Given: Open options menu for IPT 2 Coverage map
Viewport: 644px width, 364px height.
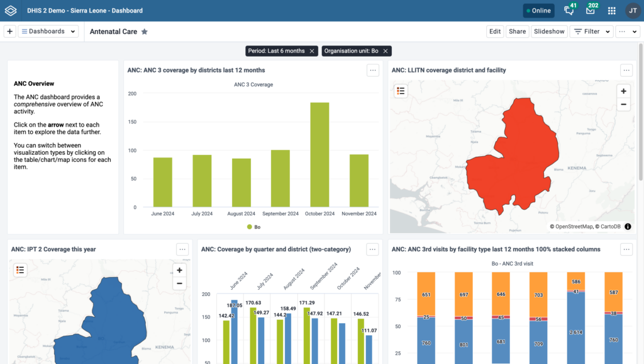Looking at the screenshot, I should (x=182, y=249).
